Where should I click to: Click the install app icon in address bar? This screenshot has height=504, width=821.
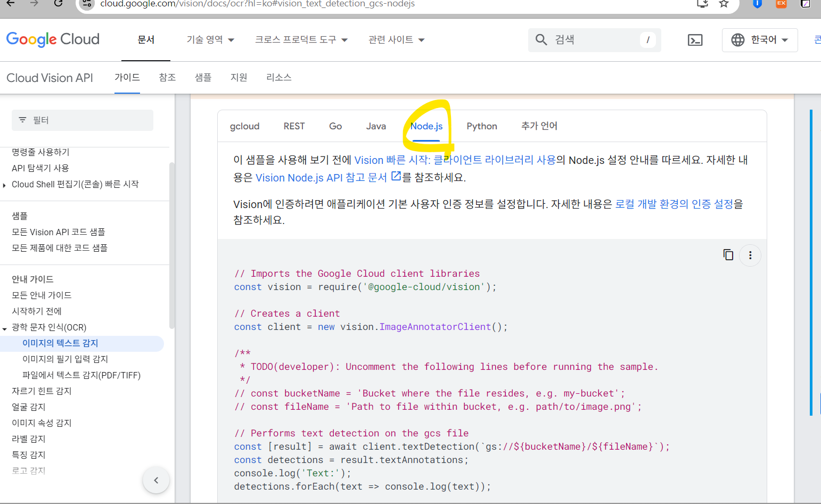coord(702,4)
